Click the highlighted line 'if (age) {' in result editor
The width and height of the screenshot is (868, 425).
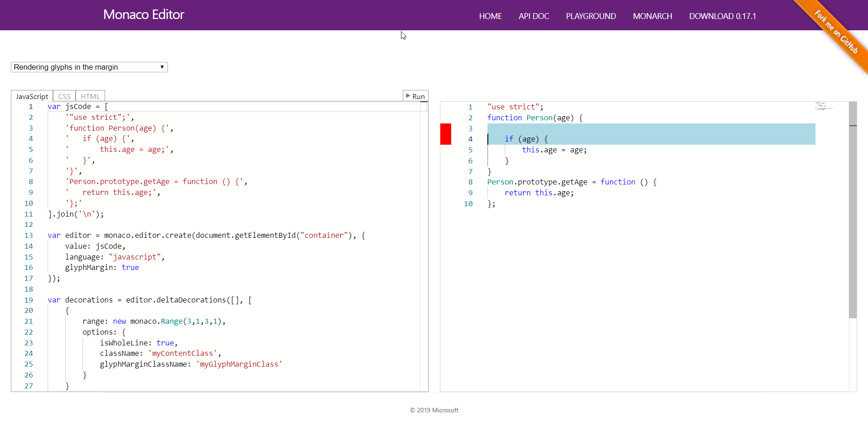pos(526,139)
